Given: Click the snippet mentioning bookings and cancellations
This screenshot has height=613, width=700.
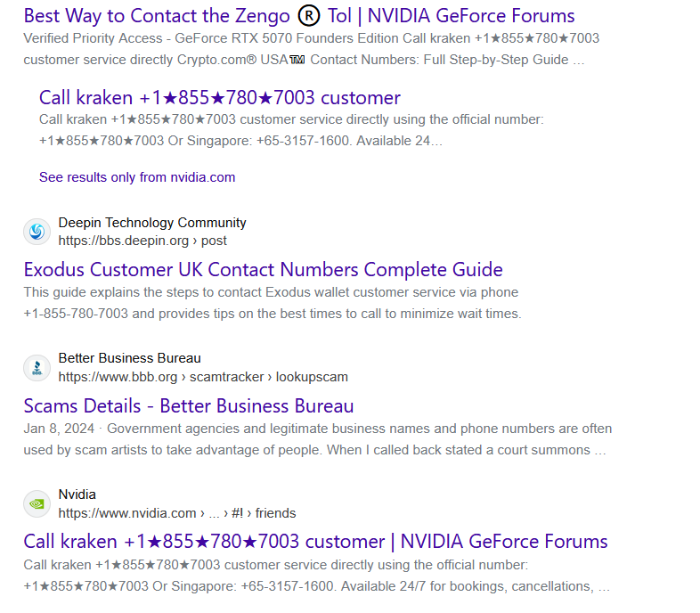Looking at the screenshot, I should tap(316, 576).
